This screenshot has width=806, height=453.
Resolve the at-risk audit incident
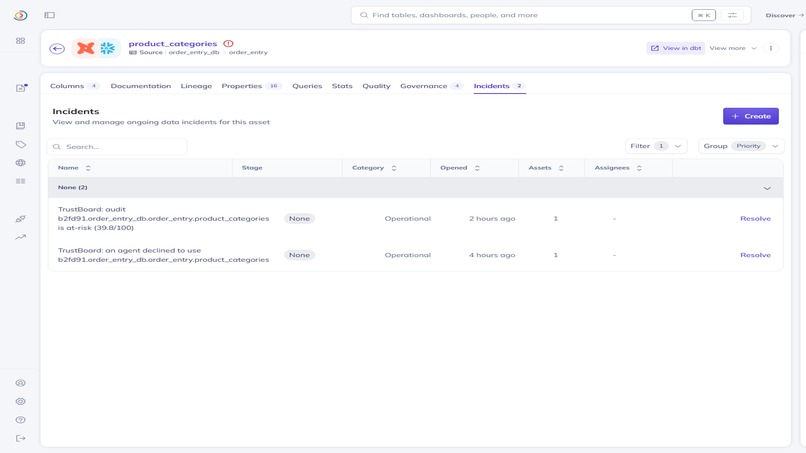point(755,219)
